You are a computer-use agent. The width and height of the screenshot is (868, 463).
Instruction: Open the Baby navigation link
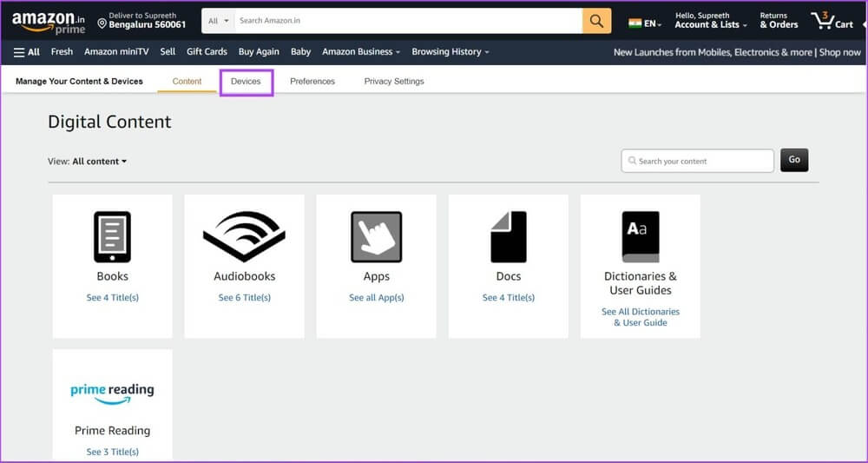300,52
